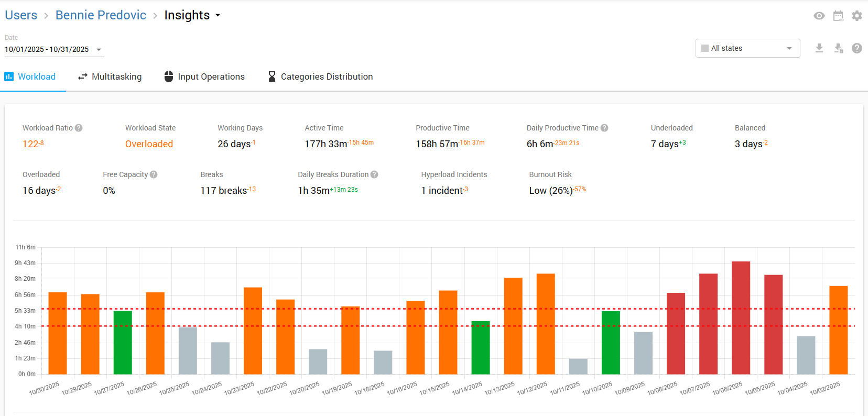Open Bennie Predovic breadcrumb link

click(x=101, y=15)
